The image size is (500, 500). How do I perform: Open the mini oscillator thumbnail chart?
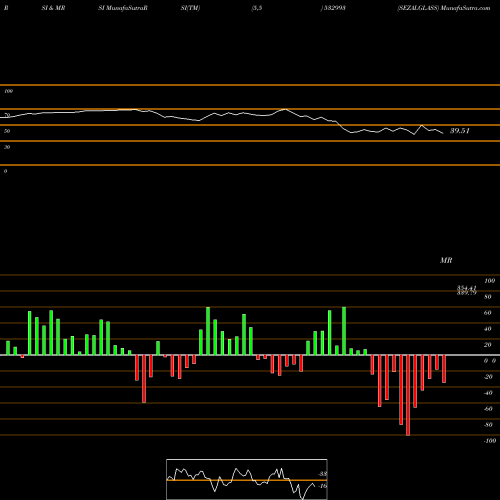click(x=247, y=479)
